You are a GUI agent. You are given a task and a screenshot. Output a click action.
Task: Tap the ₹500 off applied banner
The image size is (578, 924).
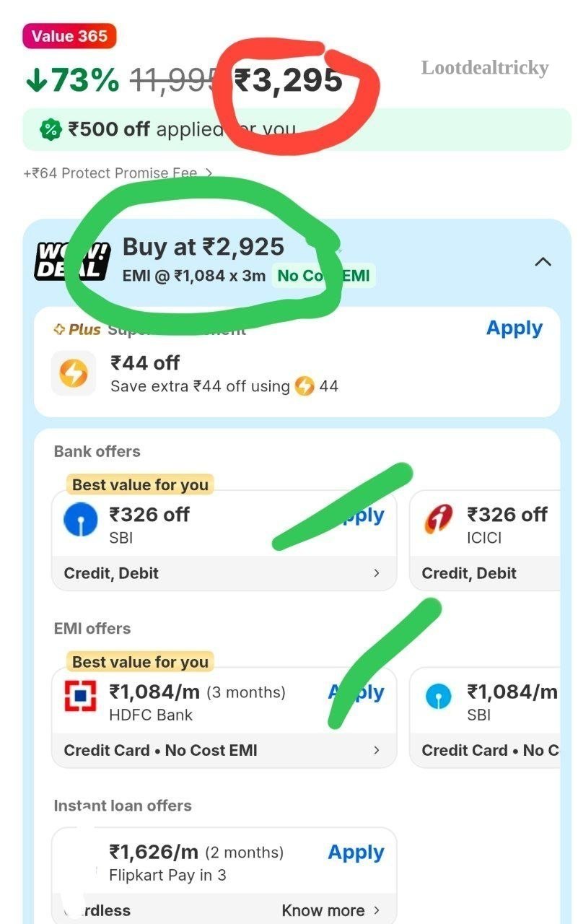coord(297,130)
